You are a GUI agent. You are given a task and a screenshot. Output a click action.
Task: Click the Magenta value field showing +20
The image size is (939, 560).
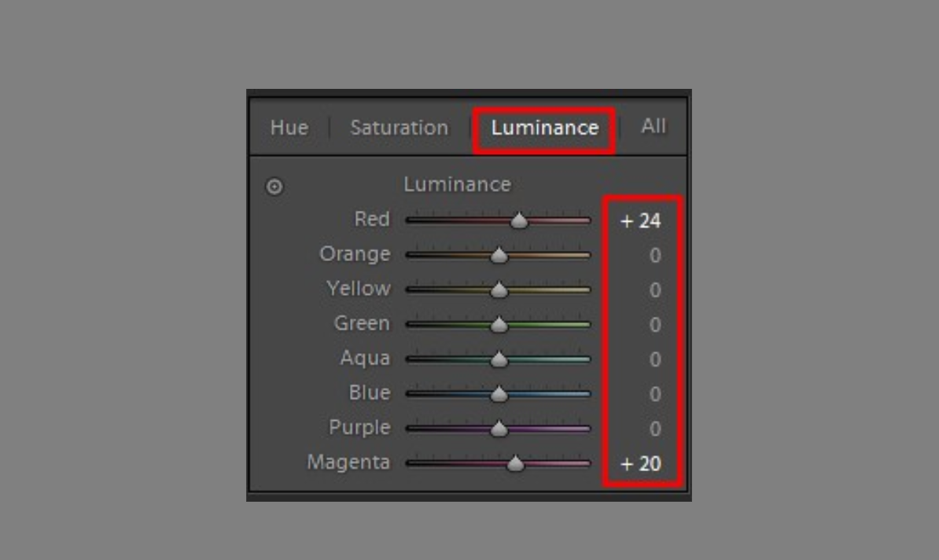click(641, 464)
